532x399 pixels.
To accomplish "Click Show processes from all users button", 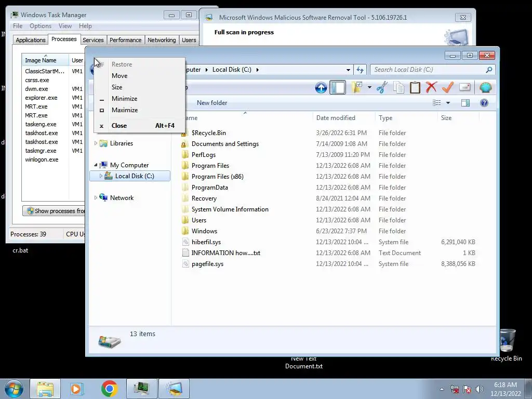I will click(54, 211).
